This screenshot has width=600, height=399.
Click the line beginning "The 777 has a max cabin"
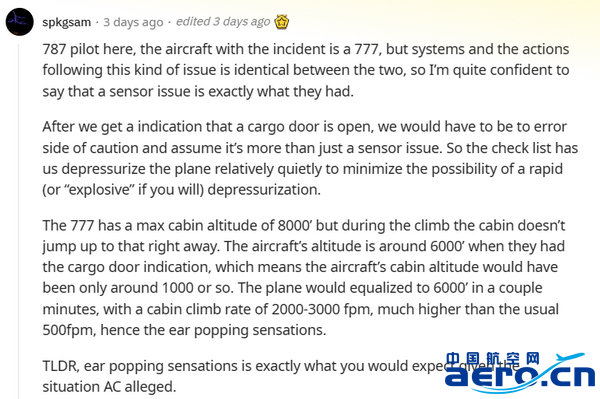point(304,225)
